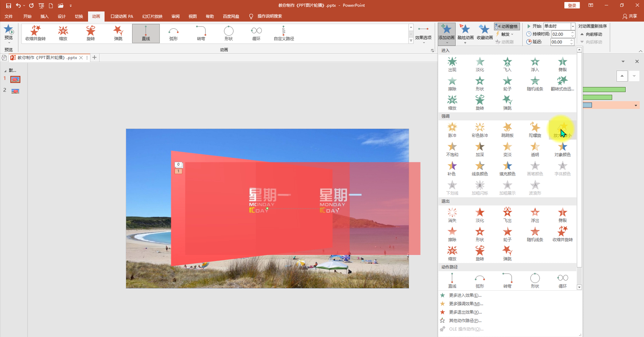The width and height of the screenshot is (644, 337).
Task: Open the 触发 trigger dropdown
Action: coord(505,34)
